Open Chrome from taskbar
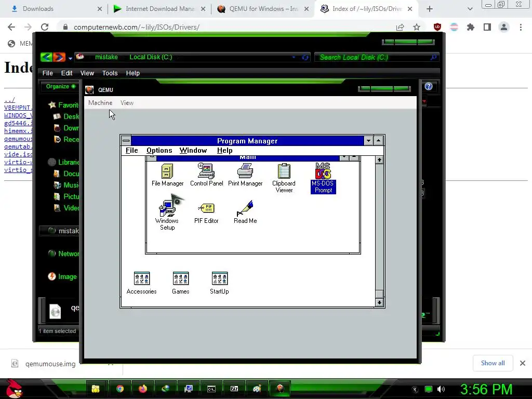The width and height of the screenshot is (532, 399). tap(120, 389)
